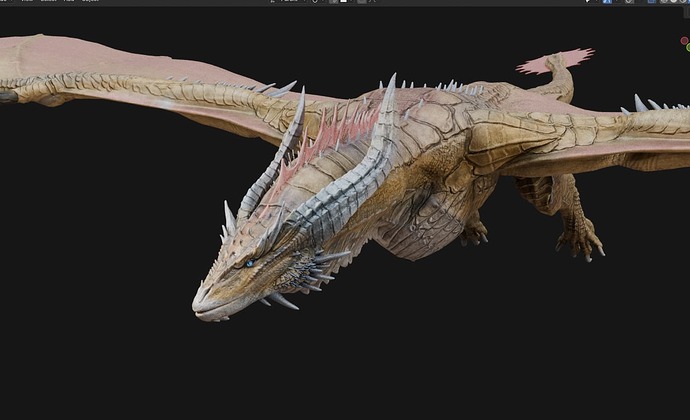Open the View menu in viewport header
Viewport: 690px width, 420px height.
27,2
